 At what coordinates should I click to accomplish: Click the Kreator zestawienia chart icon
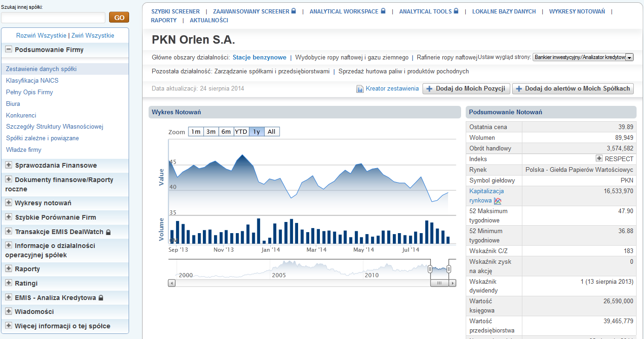point(360,89)
